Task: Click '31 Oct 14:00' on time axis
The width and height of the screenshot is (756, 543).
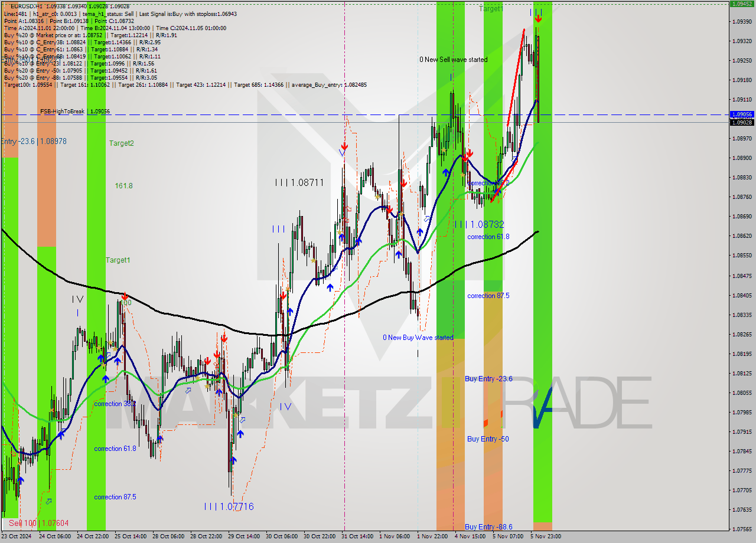Action: pos(357,537)
